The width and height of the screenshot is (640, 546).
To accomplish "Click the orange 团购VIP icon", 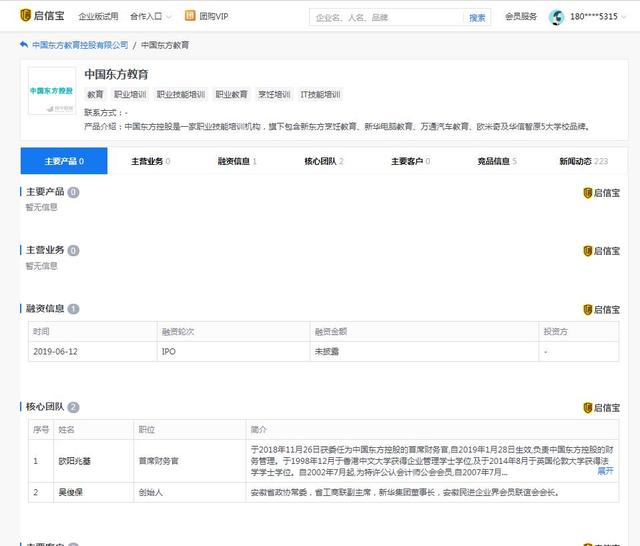I will pos(190,17).
